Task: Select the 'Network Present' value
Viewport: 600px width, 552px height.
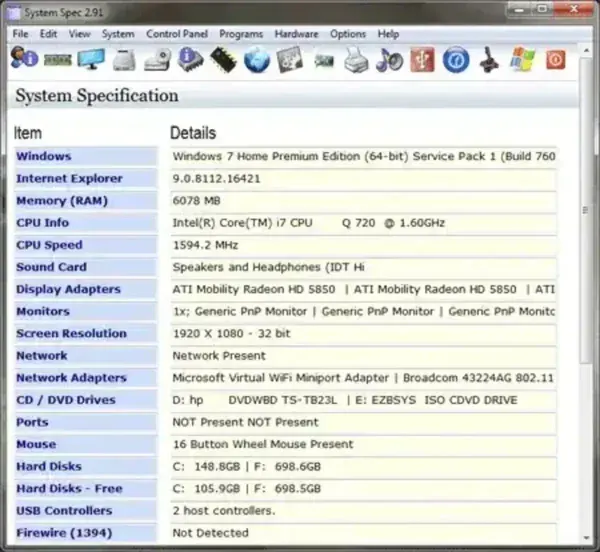Action: coord(219,356)
